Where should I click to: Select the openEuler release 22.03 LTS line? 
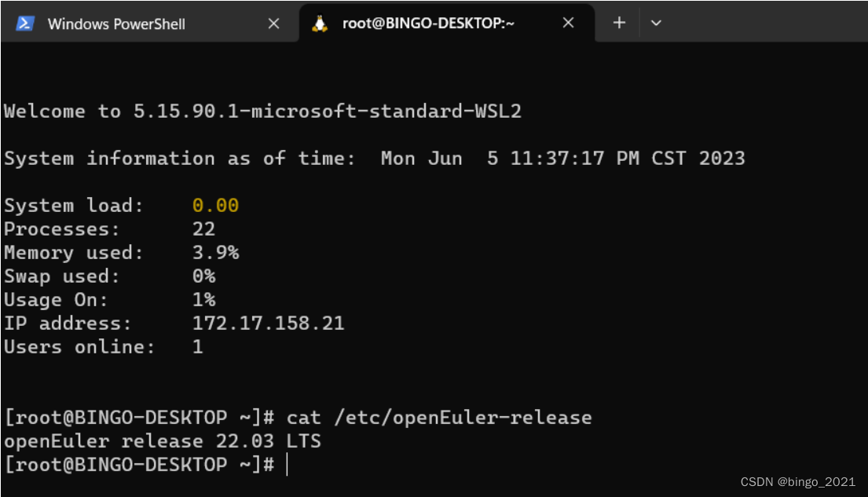click(161, 440)
